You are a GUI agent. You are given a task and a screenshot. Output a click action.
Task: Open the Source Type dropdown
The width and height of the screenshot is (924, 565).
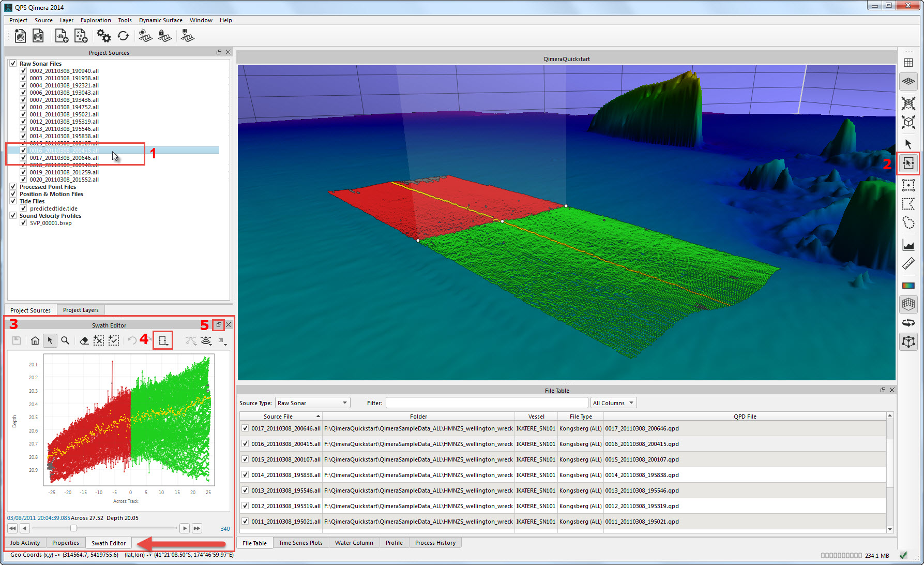[x=312, y=403]
